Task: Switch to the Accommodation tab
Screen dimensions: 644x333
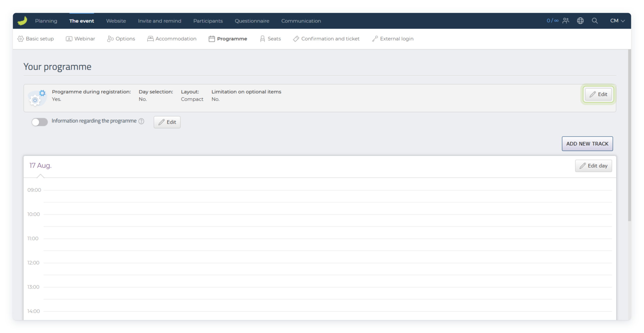Action: 172,39
